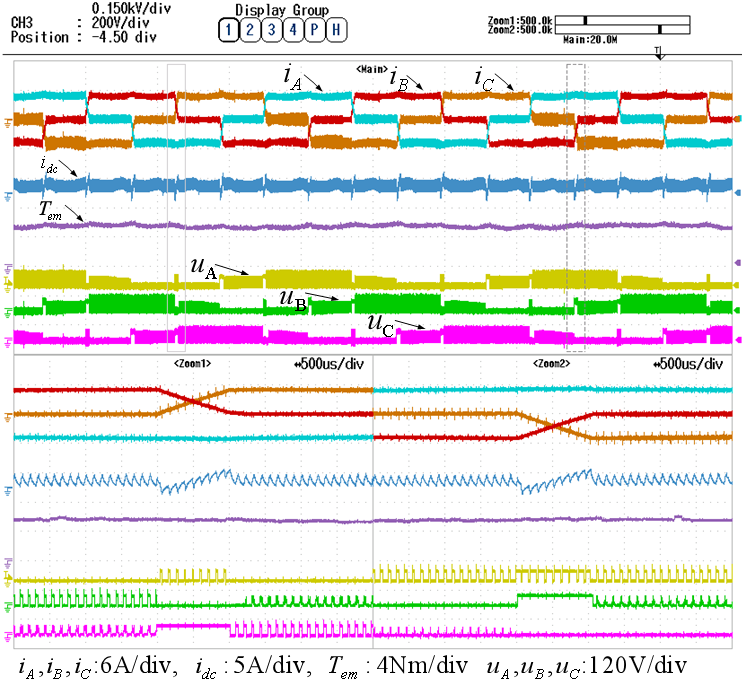The height and width of the screenshot is (684, 745).
Task: Switch to Display Group 3
Action: tap(270, 30)
